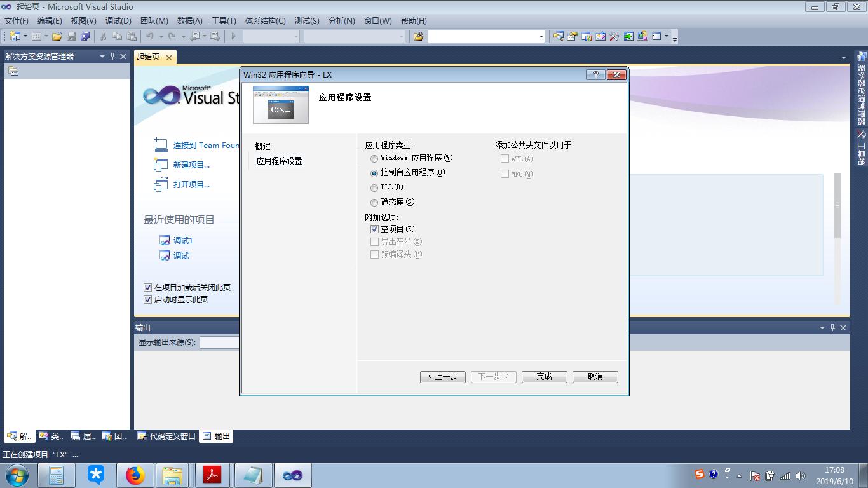Launch Visual Studio from the taskbar

point(293,475)
